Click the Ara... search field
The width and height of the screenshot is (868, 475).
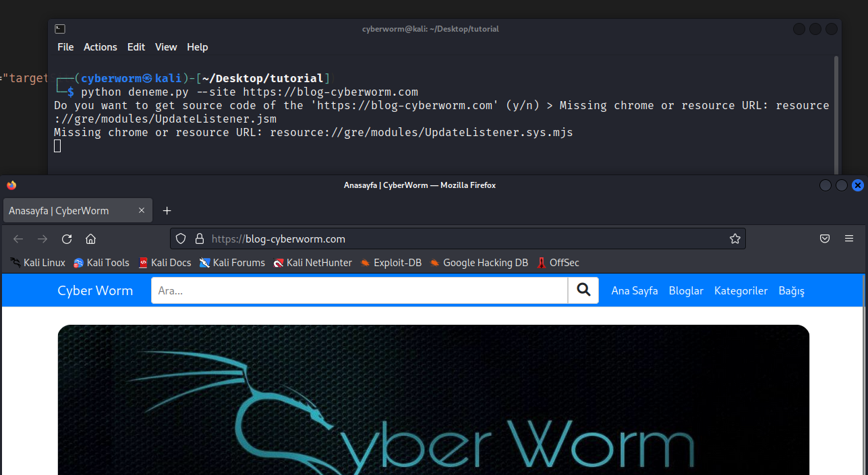coord(359,291)
